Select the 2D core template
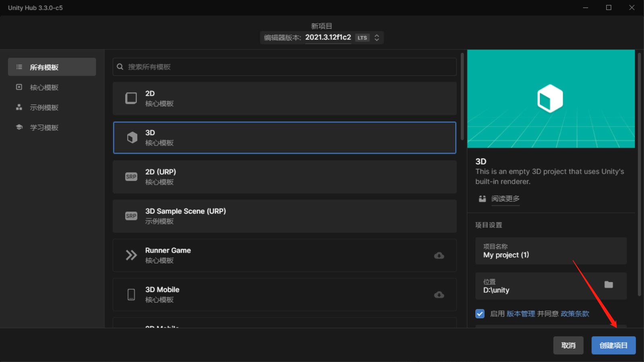Viewport: 644px width, 362px height. pyautogui.click(x=285, y=99)
